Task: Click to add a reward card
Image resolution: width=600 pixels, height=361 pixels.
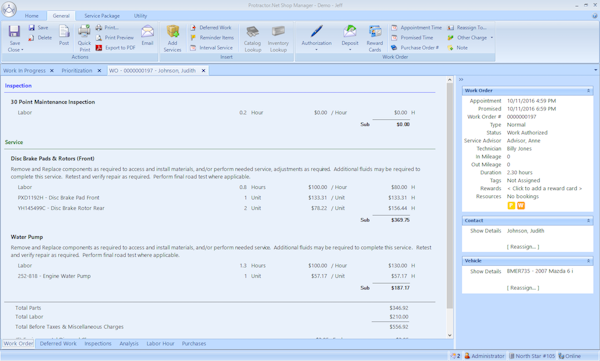Action: pos(545,188)
